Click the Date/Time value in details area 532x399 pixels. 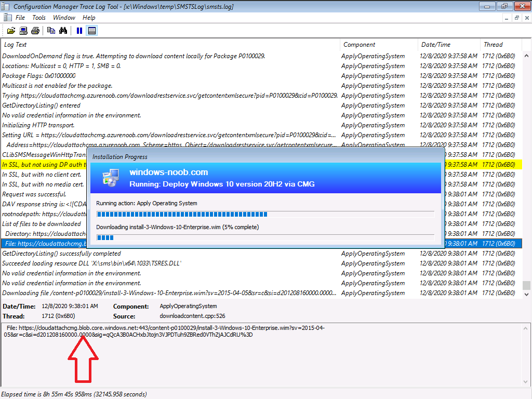tap(70, 306)
